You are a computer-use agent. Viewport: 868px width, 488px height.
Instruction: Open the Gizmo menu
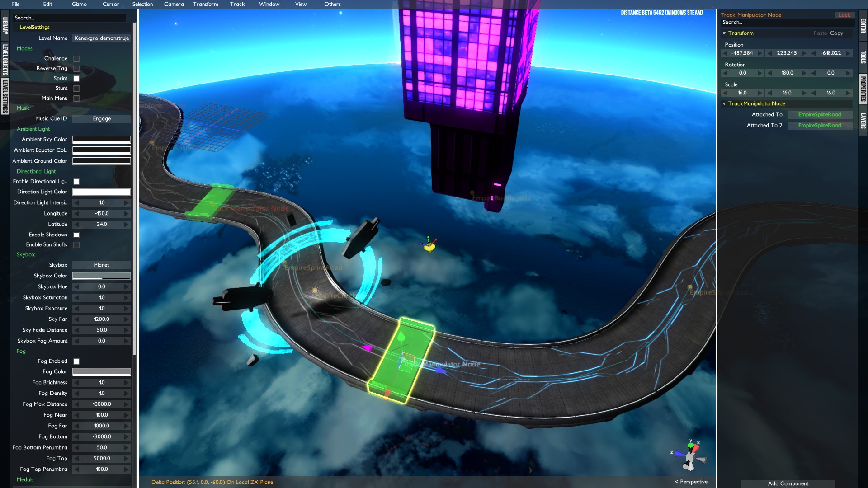[x=79, y=4]
